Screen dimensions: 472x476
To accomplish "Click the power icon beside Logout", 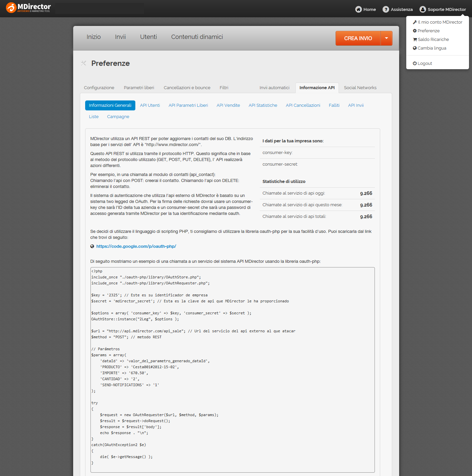I will point(415,63).
